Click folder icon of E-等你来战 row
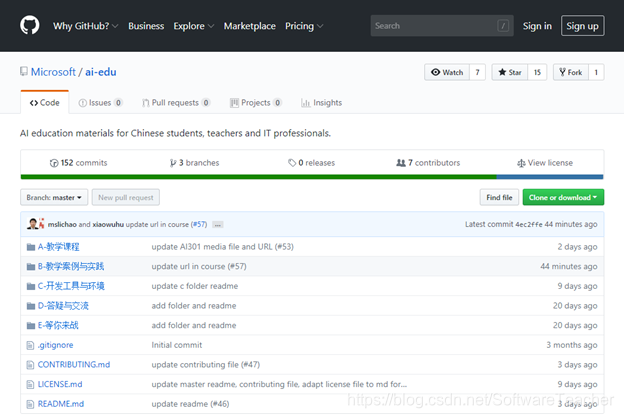Screen dimensions: 624x418 [31, 326]
